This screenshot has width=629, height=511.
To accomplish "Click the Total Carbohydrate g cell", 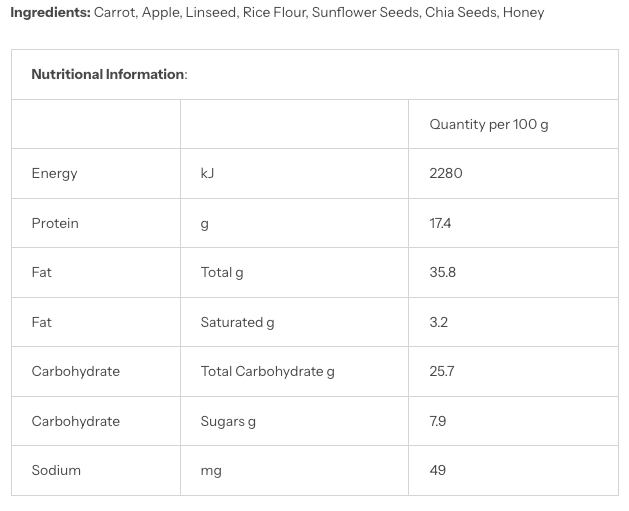I will (x=268, y=372).
